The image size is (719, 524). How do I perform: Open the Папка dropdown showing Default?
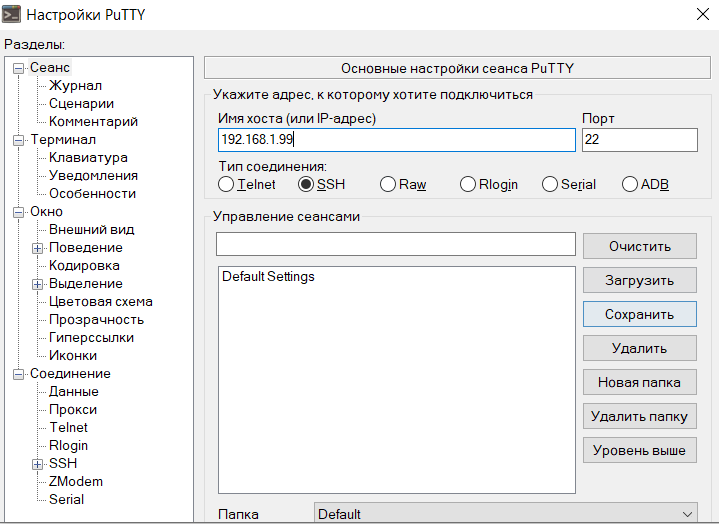(506, 513)
